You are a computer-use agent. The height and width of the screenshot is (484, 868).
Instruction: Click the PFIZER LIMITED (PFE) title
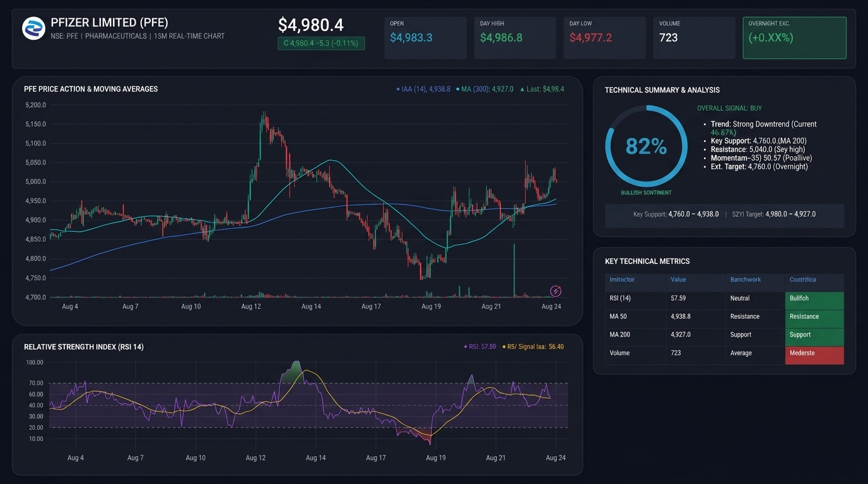pyautogui.click(x=110, y=23)
